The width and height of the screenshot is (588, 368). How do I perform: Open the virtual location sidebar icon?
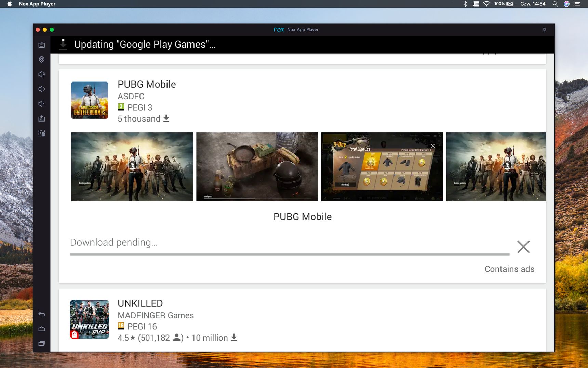point(42,60)
